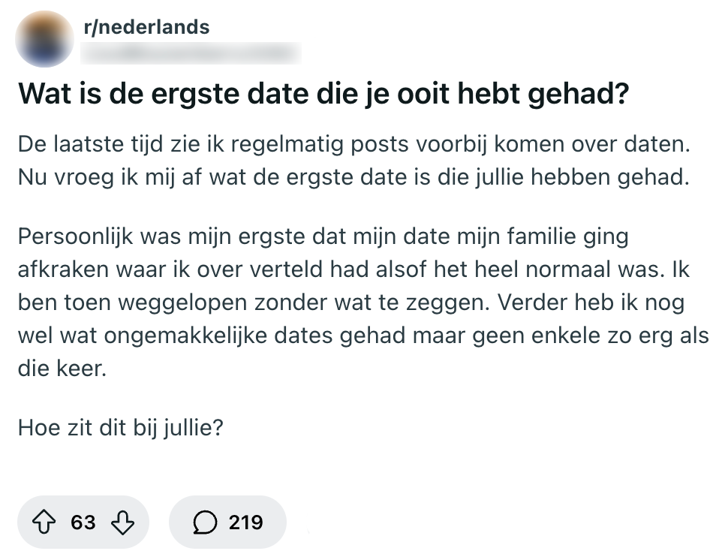This screenshot has height=560, width=728.
Task: Go to the r/nederlands subreddit
Action: (x=146, y=28)
